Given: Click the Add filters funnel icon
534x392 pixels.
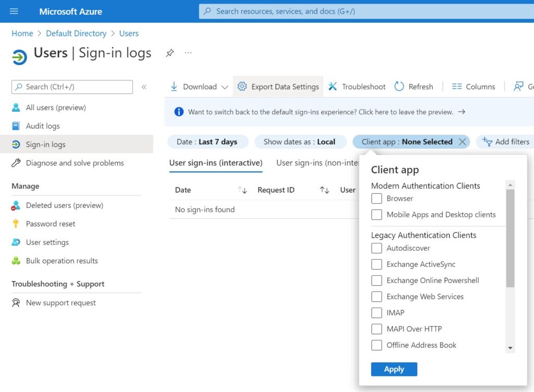Looking at the screenshot, I should 487,142.
